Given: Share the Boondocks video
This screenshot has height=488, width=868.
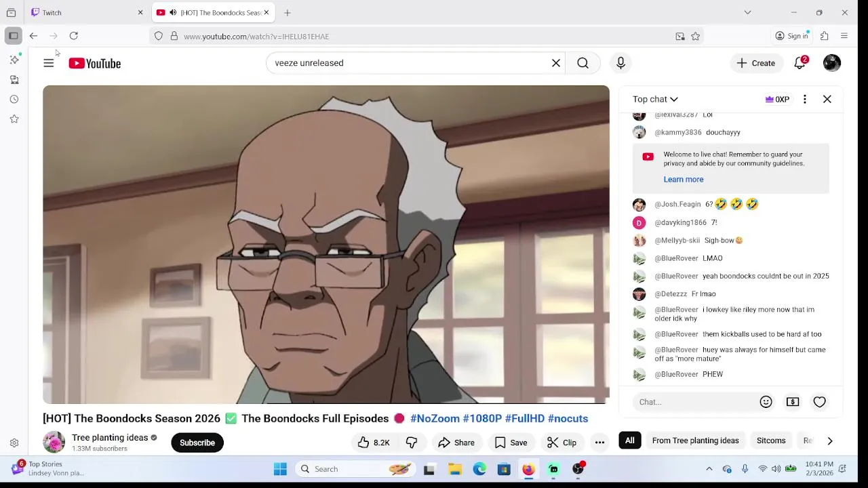Looking at the screenshot, I should tap(456, 443).
